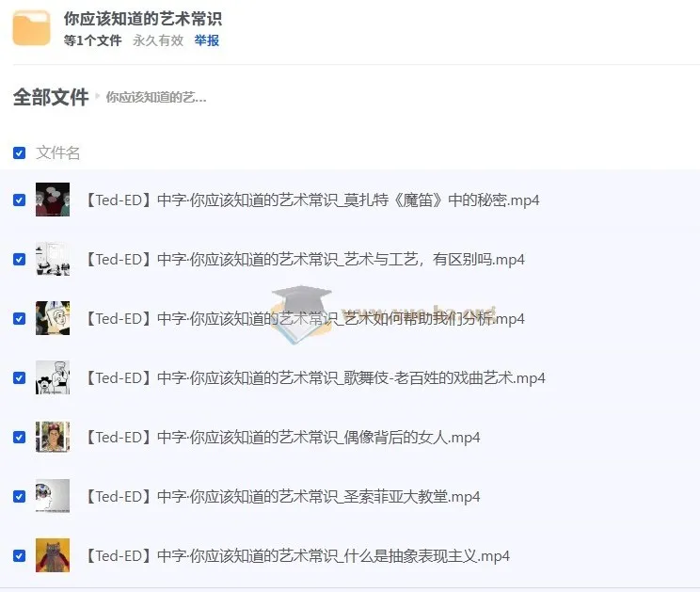
Task: Uncheck the 艺术与工艺 file checkbox
Action: click(x=19, y=260)
